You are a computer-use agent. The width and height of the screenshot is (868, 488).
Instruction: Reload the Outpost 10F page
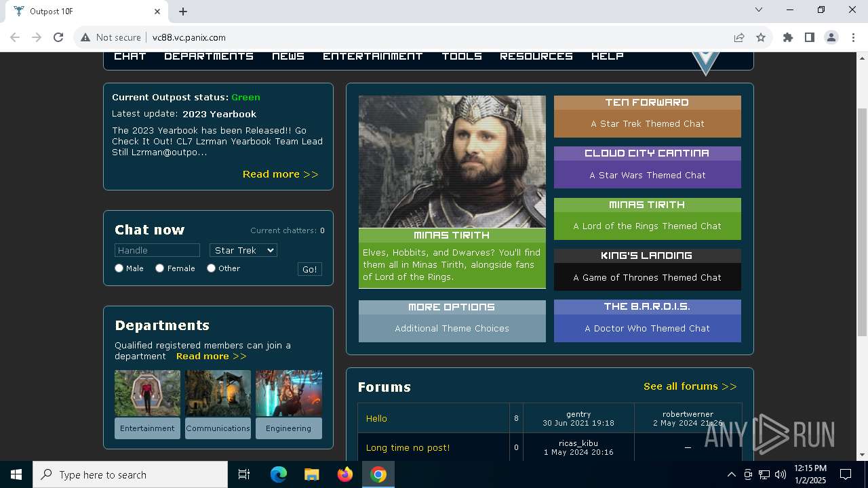click(x=58, y=37)
